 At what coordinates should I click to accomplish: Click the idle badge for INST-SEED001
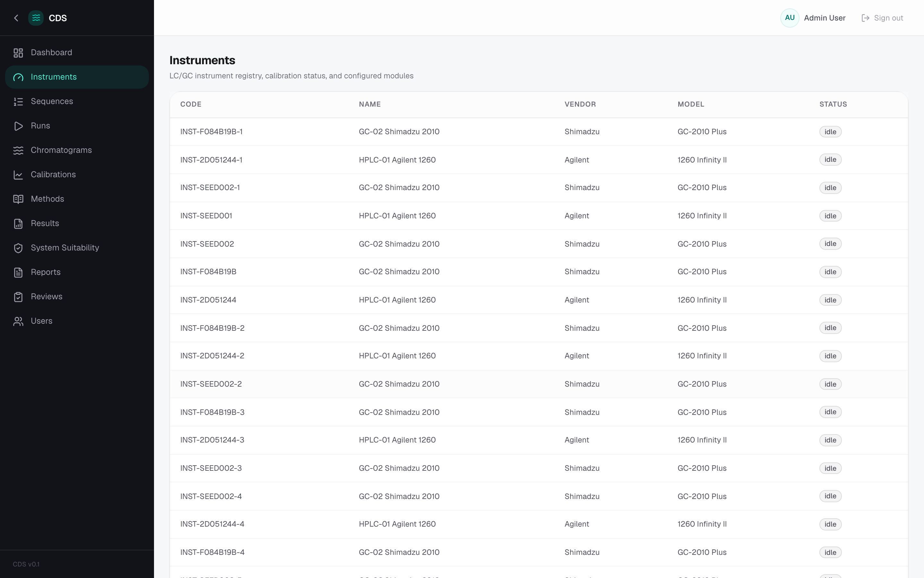pyautogui.click(x=830, y=216)
